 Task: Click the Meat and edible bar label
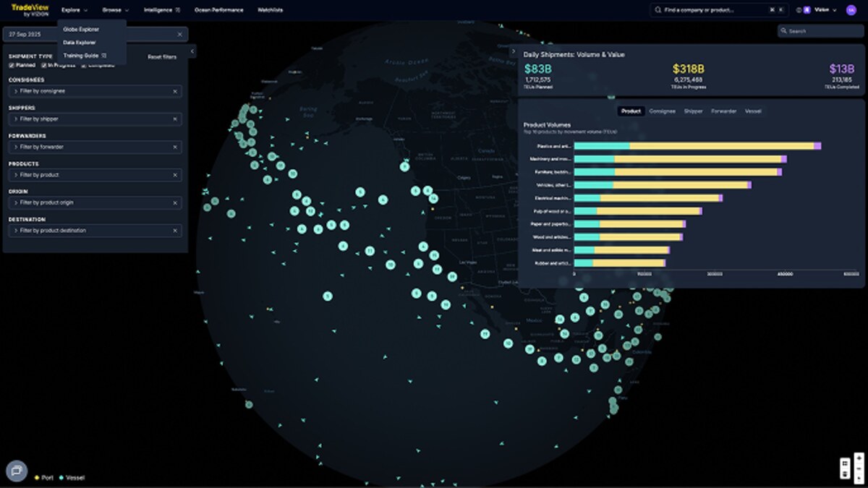[x=553, y=250]
